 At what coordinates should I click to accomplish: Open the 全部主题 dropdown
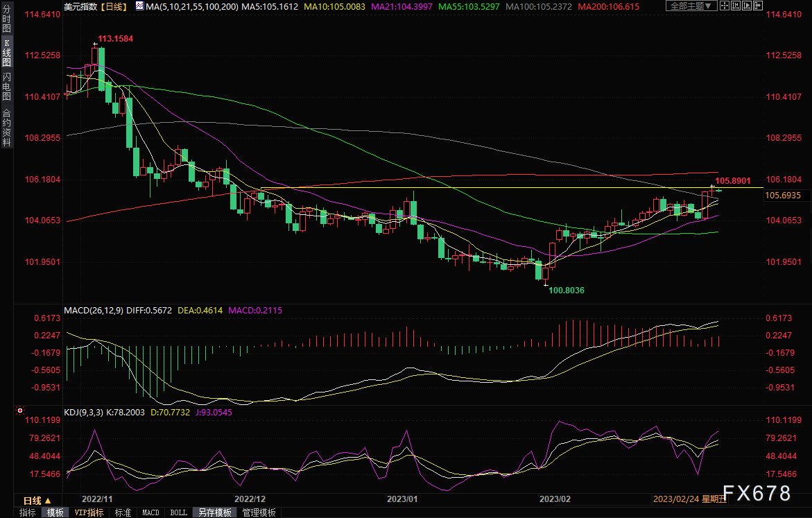pyautogui.click(x=691, y=6)
